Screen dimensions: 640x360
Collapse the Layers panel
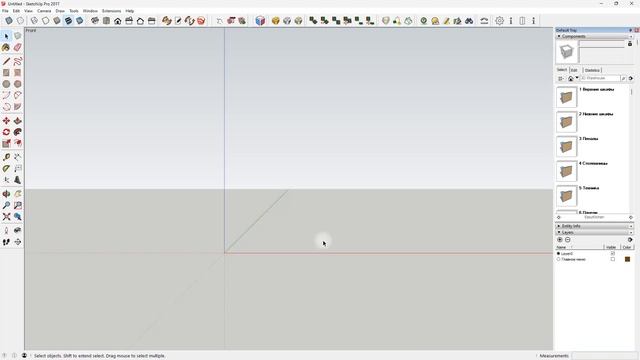click(559, 232)
